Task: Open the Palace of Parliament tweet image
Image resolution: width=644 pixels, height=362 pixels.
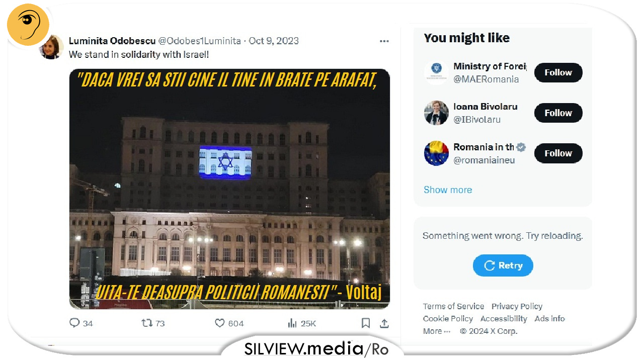Action: point(229,189)
